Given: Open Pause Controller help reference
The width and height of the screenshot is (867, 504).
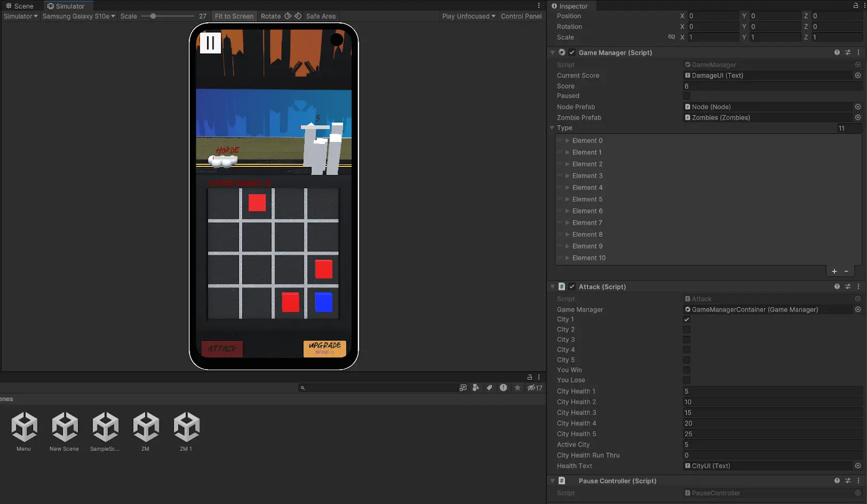Looking at the screenshot, I should point(837,481).
